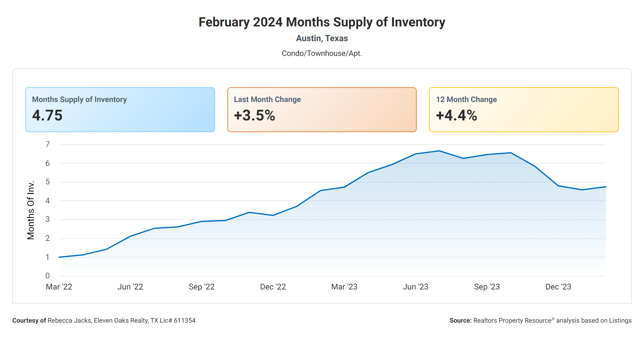Screen dimensions: 644x338
Task: Click the 12 Month Change card
Action: pyautogui.click(x=524, y=110)
